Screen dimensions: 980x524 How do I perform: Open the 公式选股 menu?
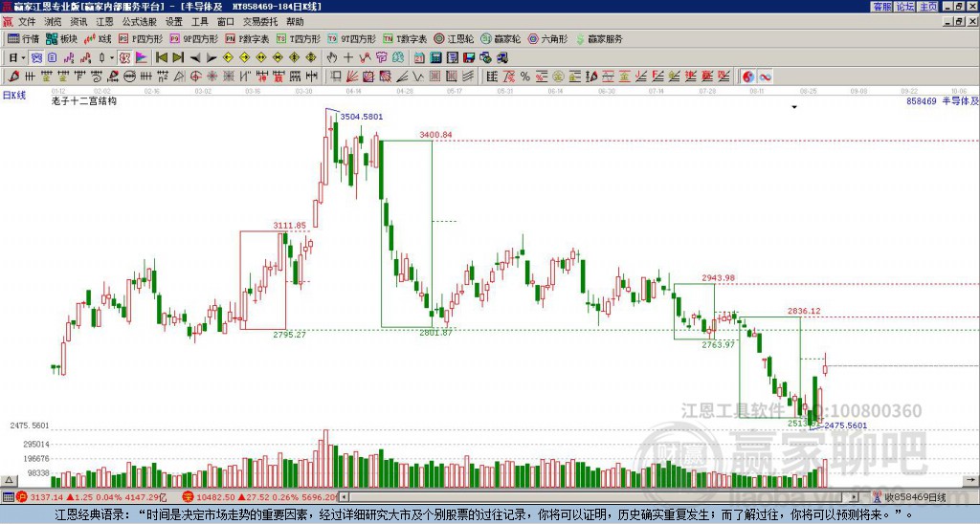coord(139,22)
